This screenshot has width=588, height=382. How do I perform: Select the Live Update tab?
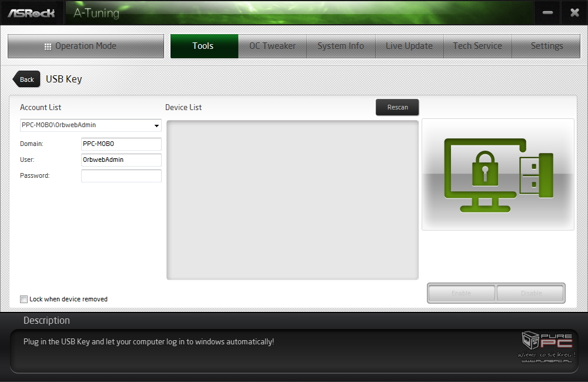[x=409, y=46]
